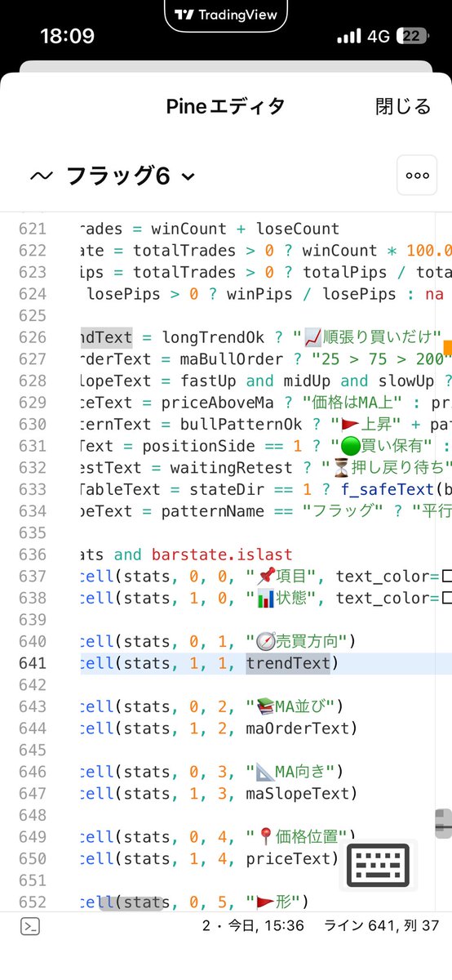Expand the フラッグ6 script name dropdown
This screenshot has width=452, height=980.
131,176
